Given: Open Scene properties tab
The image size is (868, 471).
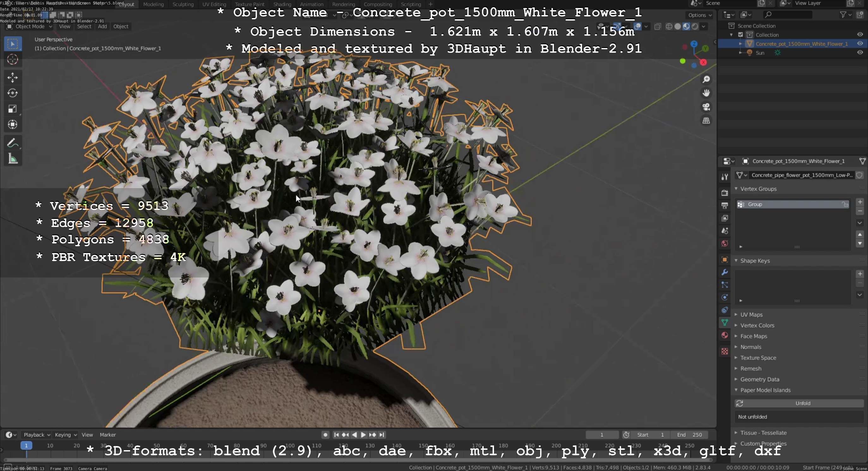Looking at the screenshot, I should click(x=725, y=231).
